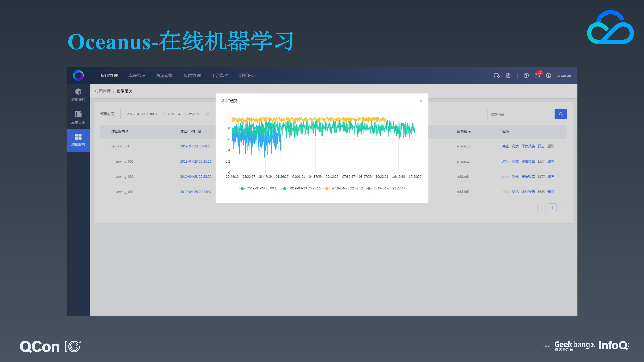The height and width of the screenshot is (362, 644).
Task: Toggle the purple 2019-04-28 22:22:47 legend series
Action: [x=385, y=188]
